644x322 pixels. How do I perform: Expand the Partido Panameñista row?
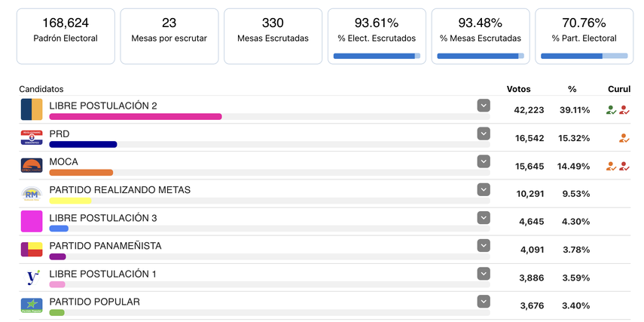[x=484, y=245]
